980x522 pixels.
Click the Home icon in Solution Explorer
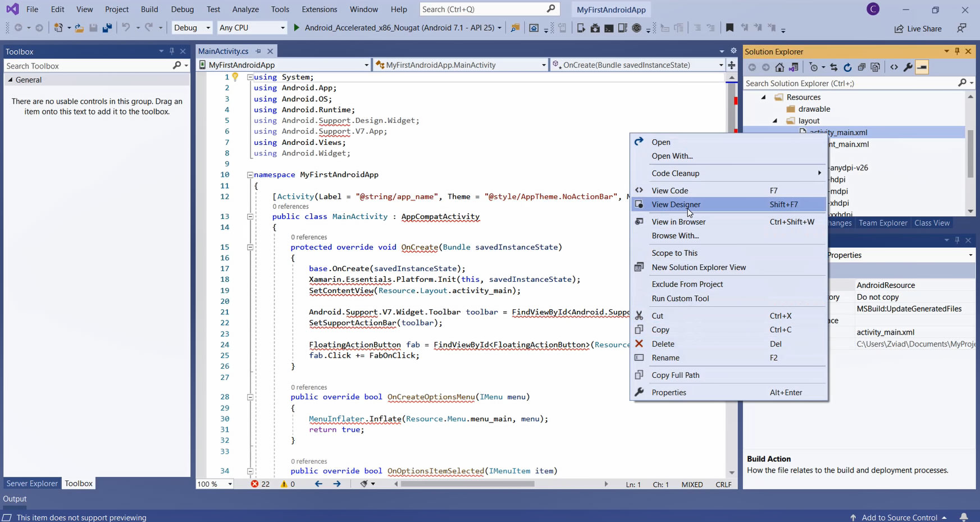point(780,67)
